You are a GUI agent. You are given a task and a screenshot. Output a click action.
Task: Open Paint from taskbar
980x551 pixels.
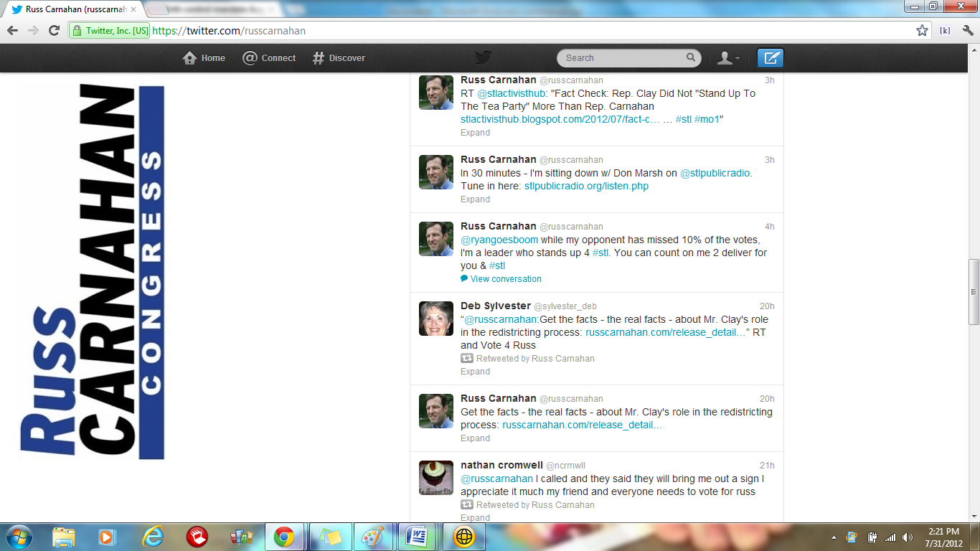372,537
